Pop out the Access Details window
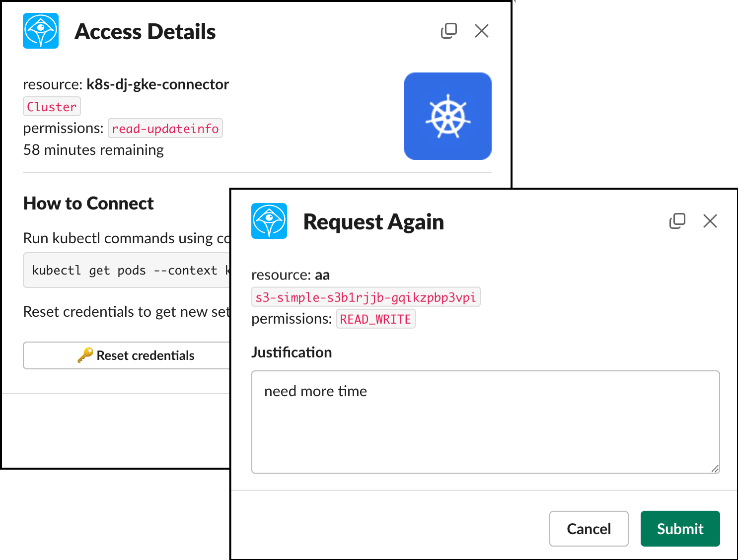738x560 pixels. click(448, 31)
